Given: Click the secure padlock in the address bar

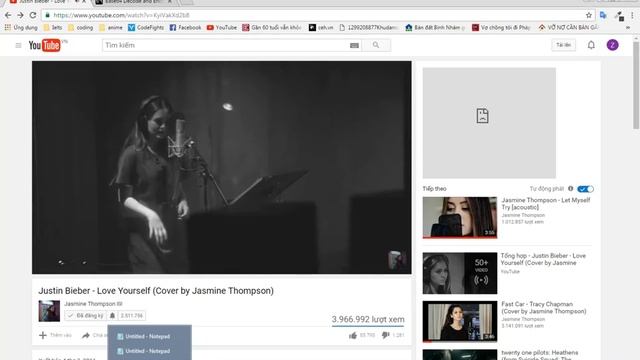Looking at the screenshot, I should [47, 15].
